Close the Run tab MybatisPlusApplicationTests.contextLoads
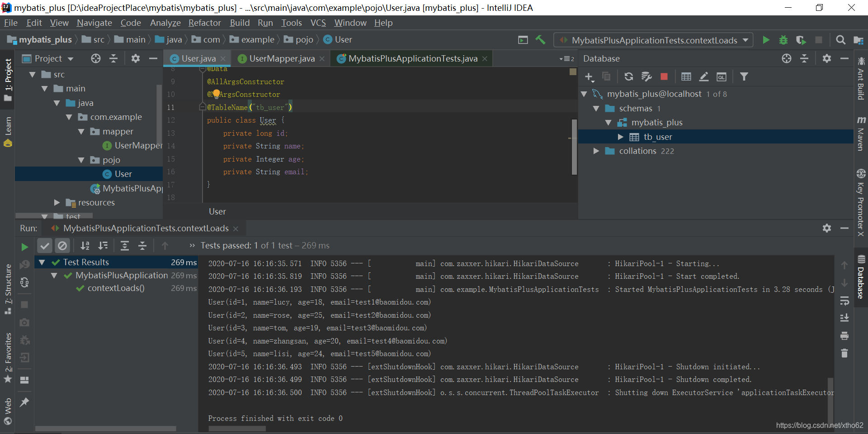Screen dimensions: 868x434 tap(236, 229)
